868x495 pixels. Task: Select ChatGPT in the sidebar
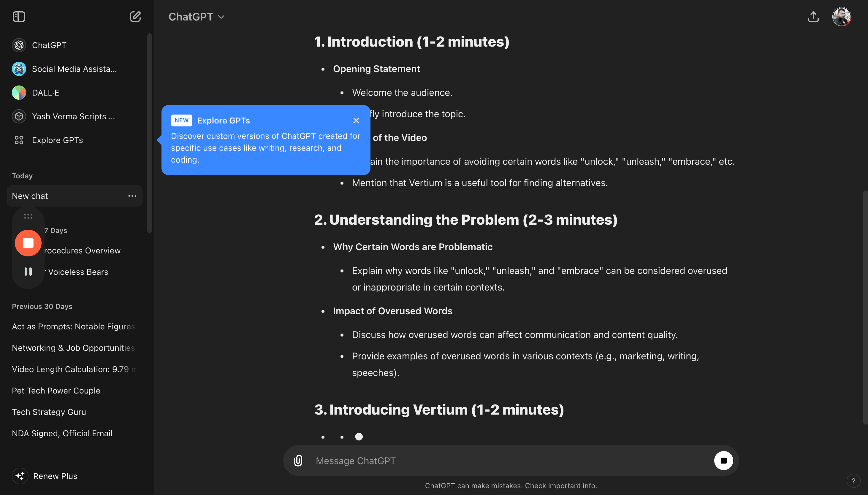tap(75, 45)
